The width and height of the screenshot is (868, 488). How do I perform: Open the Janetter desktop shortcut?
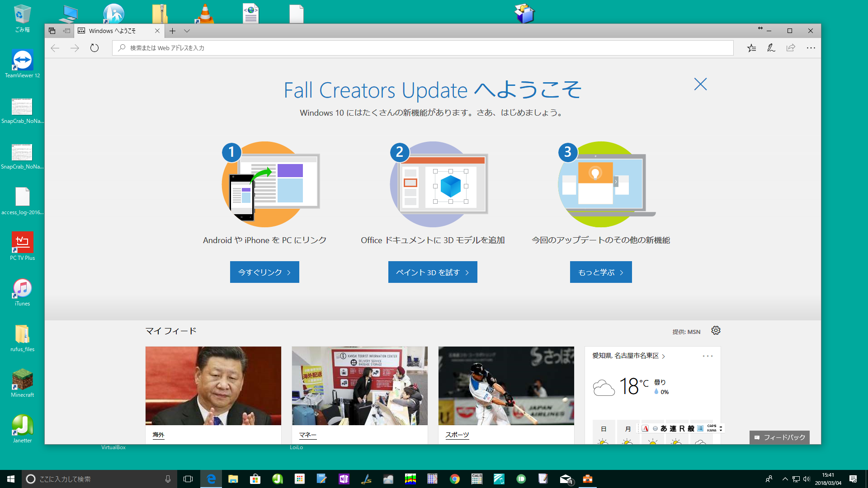coord(22,429)
